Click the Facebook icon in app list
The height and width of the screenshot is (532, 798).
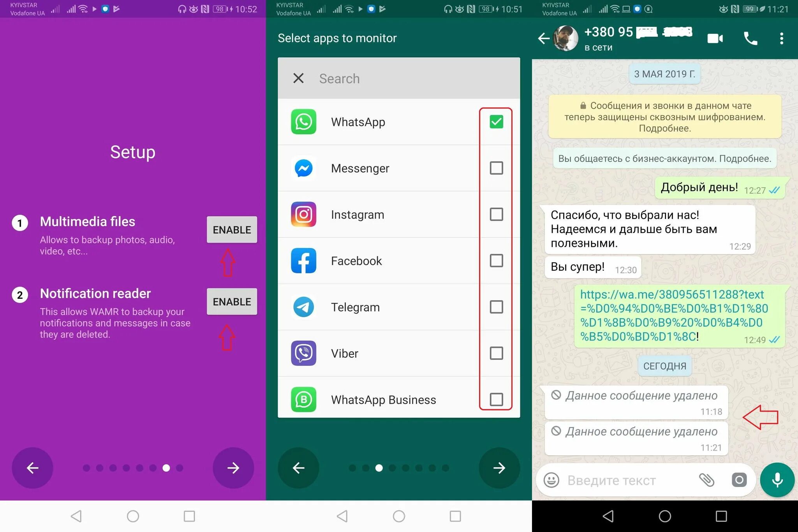303,261
